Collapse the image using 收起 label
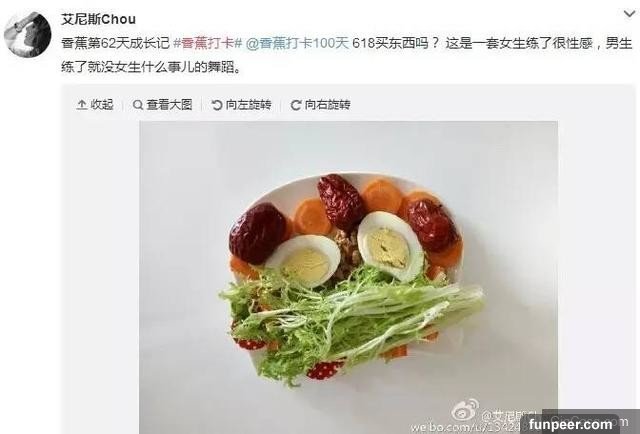Viewport: 640px width, 434px height. 102,105
